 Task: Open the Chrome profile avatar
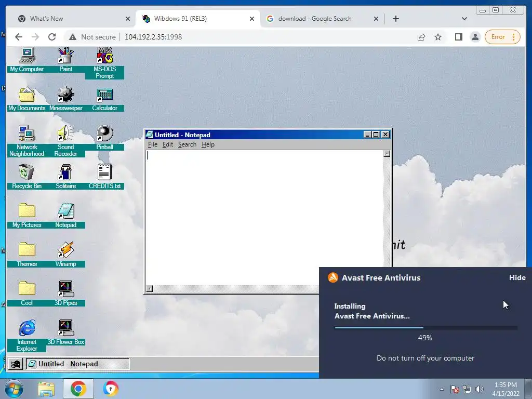tap(475, 37)
